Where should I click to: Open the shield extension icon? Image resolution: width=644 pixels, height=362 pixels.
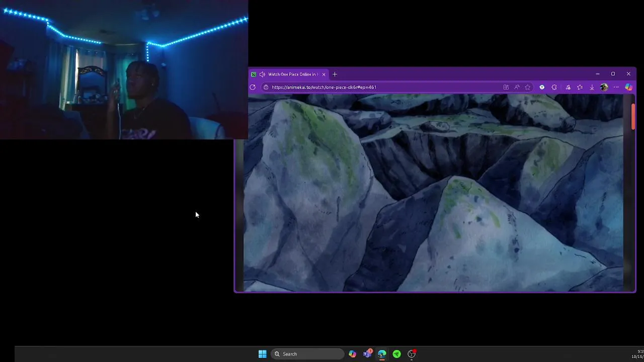click(542, 87)
